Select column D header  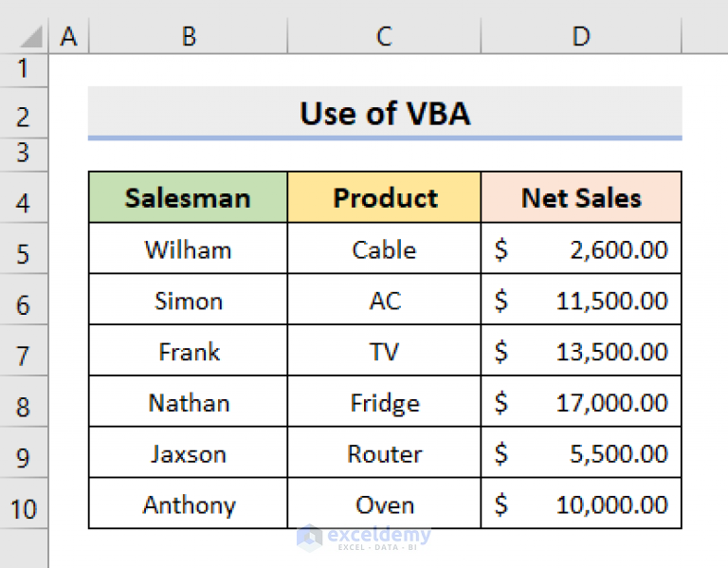tap(581, 36)
